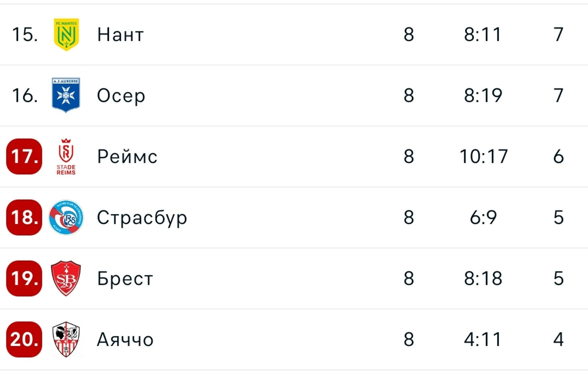Open the FC Nantes club crest
Image resolution: width=588 pixels, height=371 pixels.
tap(66, 35)
